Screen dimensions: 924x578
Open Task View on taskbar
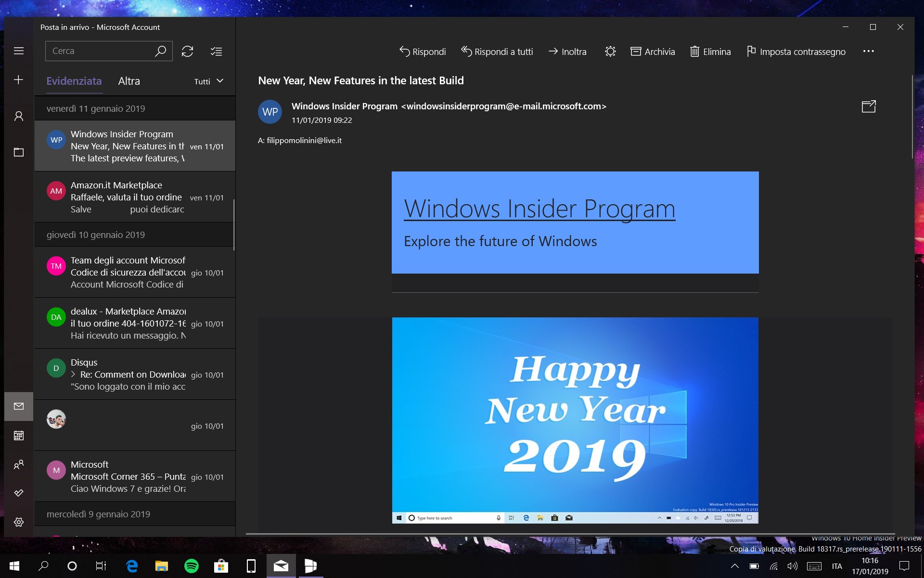coord(101,566)
